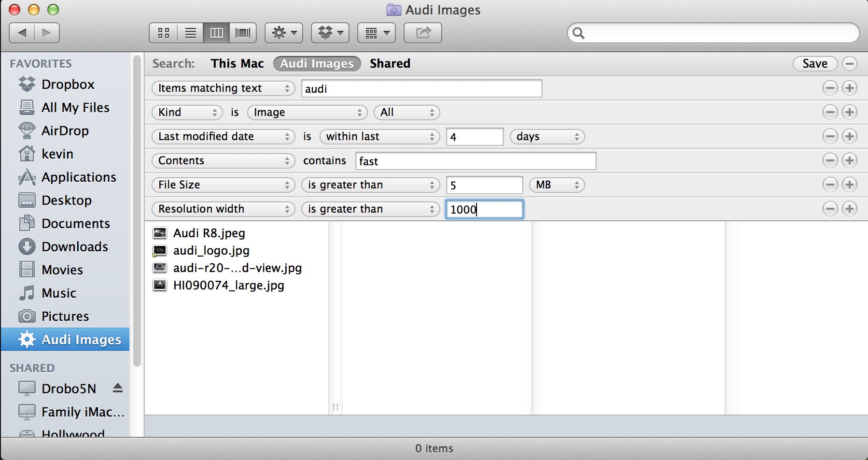The width and height of the screenshot is (868, 460).
Task: Open the 'within last' dropdown
Action: tap(379, 136)
